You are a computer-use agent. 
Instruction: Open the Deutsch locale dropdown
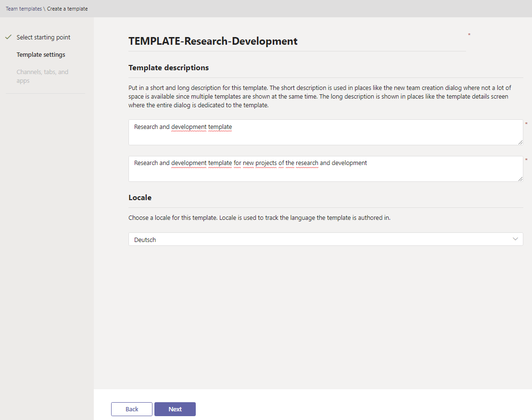(x=325, y=240)
